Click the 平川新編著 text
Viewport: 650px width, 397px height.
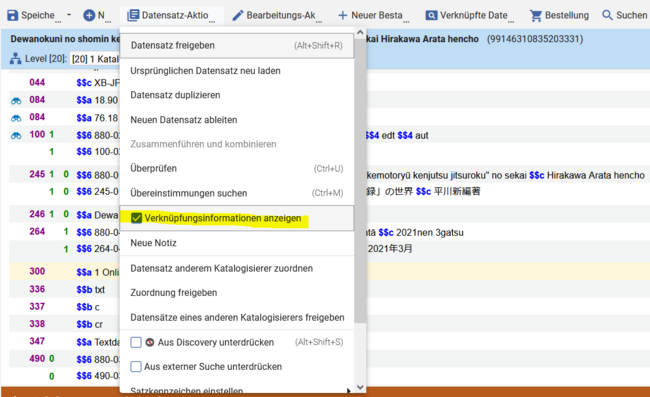click(x=457, y=191)
